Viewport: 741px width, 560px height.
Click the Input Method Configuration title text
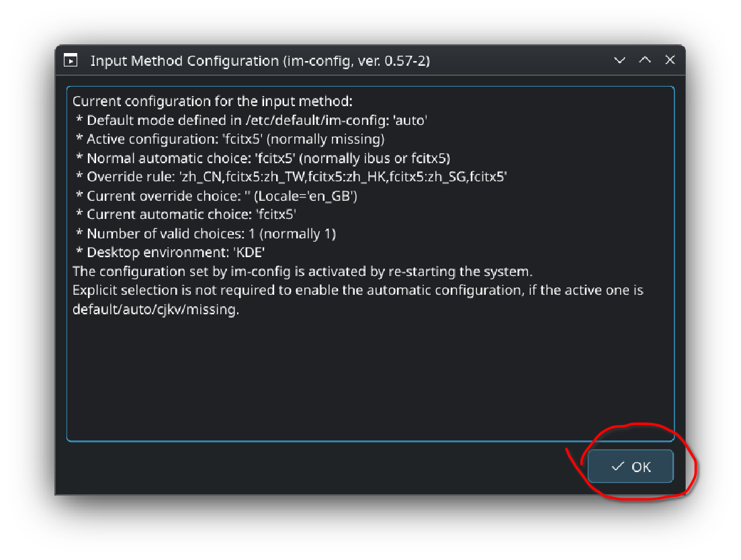click(x=260, y=61)
